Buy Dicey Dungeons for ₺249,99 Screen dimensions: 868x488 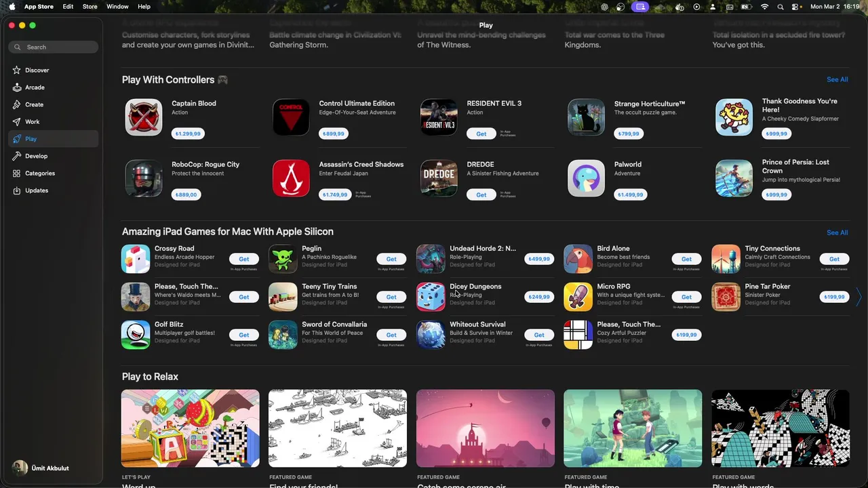tap(539, 297)
